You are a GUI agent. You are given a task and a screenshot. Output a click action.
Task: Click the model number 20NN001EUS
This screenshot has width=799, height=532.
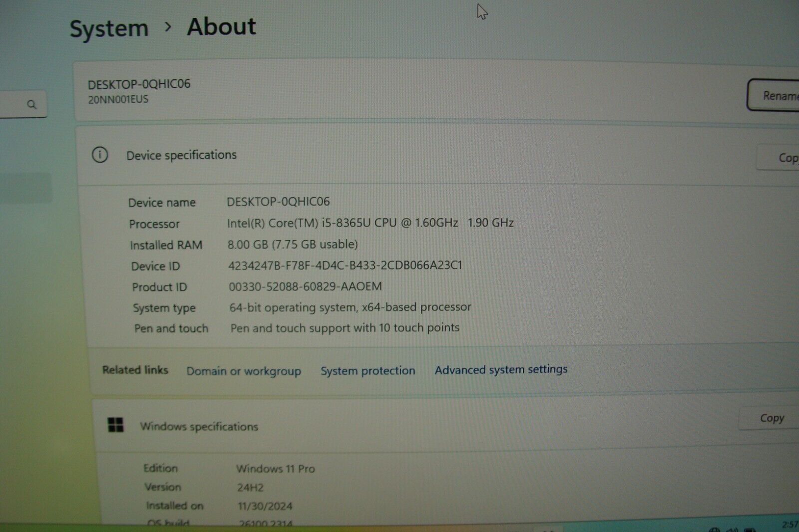[118, 99]
